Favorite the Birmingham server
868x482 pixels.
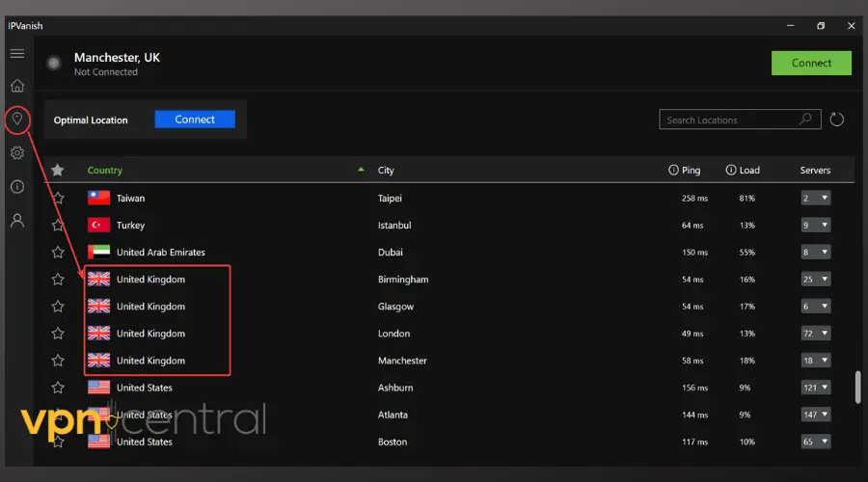coord(58,279)
